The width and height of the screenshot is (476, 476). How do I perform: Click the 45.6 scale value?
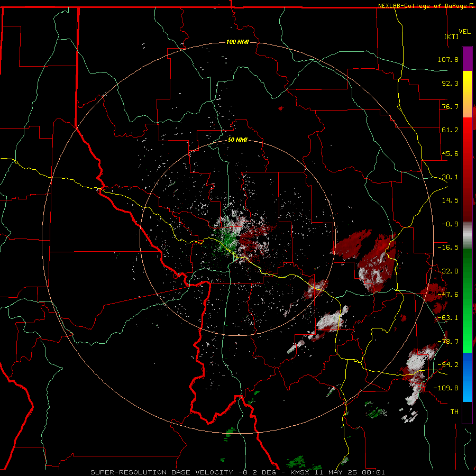pos(450,153)
